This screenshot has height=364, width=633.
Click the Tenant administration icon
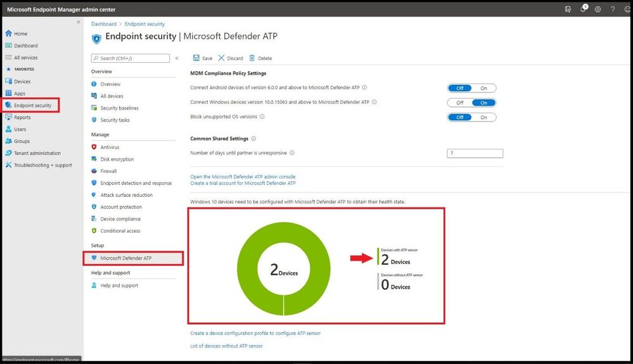tap(8, 153)
